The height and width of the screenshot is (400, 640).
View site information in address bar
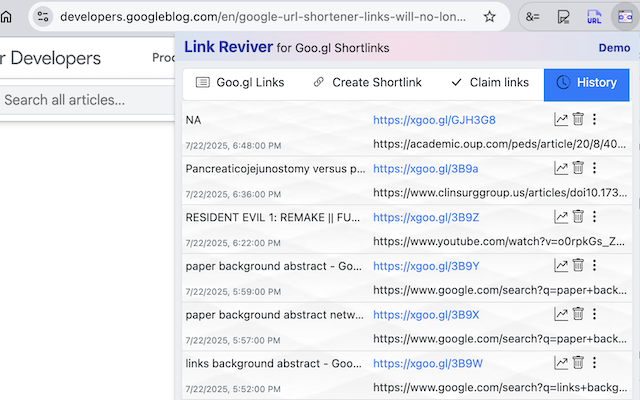[42, 16]
